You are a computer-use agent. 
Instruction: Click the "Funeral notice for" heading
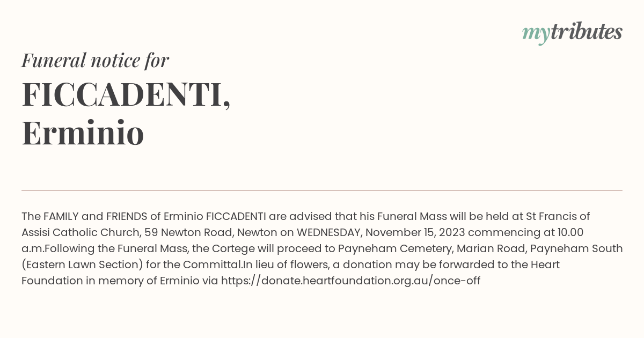pos(96,60)
